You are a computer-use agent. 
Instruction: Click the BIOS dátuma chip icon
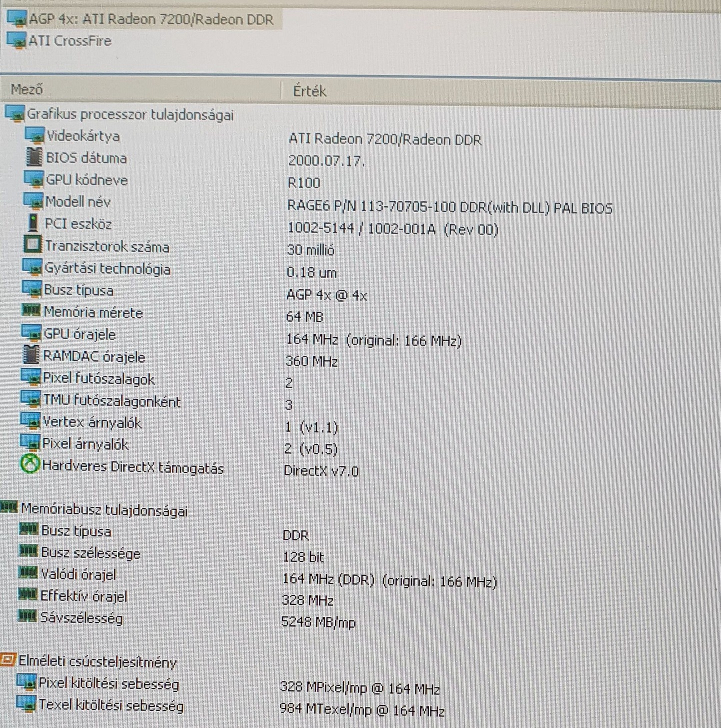pyautogui.click(x=34, y=157)
